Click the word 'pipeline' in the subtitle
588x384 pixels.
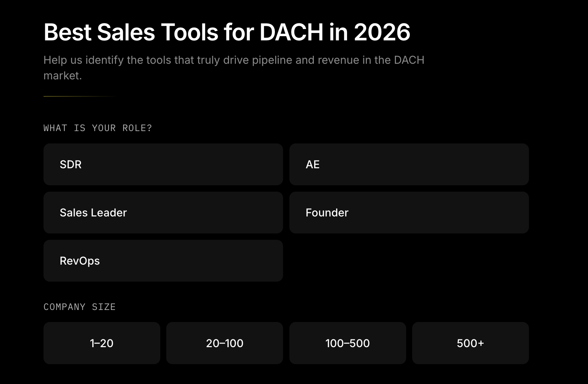272,60
